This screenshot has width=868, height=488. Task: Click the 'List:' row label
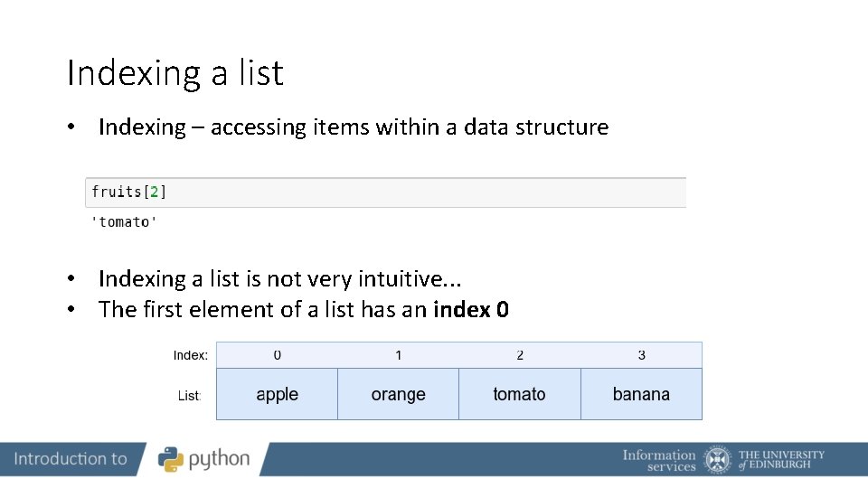[189, 396]
